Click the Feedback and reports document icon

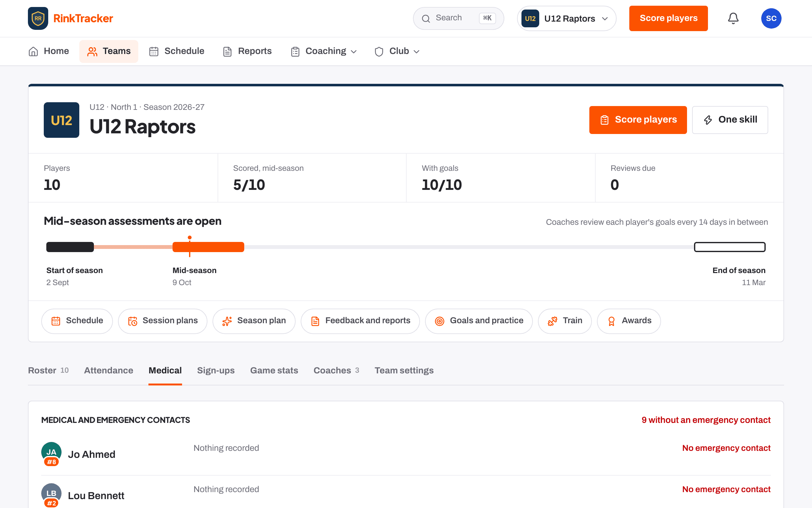[x=315, y=321]
